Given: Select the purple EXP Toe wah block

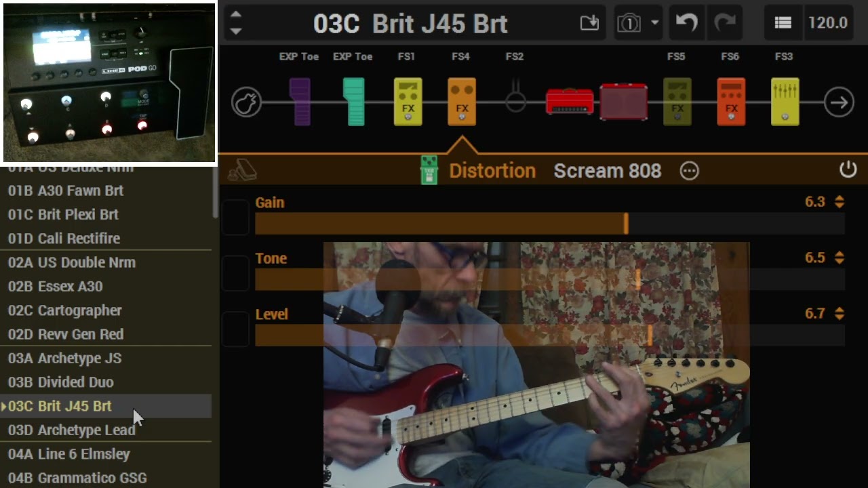Looking at the screenshot, I should [x=300, y=102].
